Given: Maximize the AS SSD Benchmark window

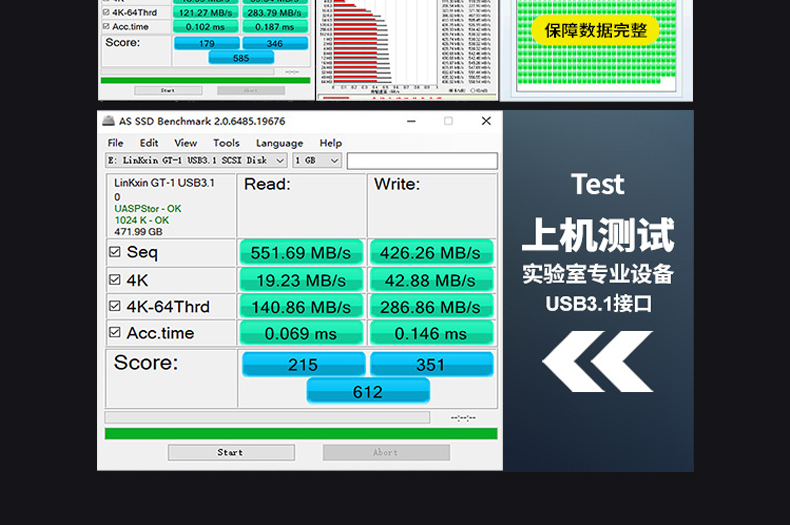Looking at the screenshot, I should coord(448,121).
